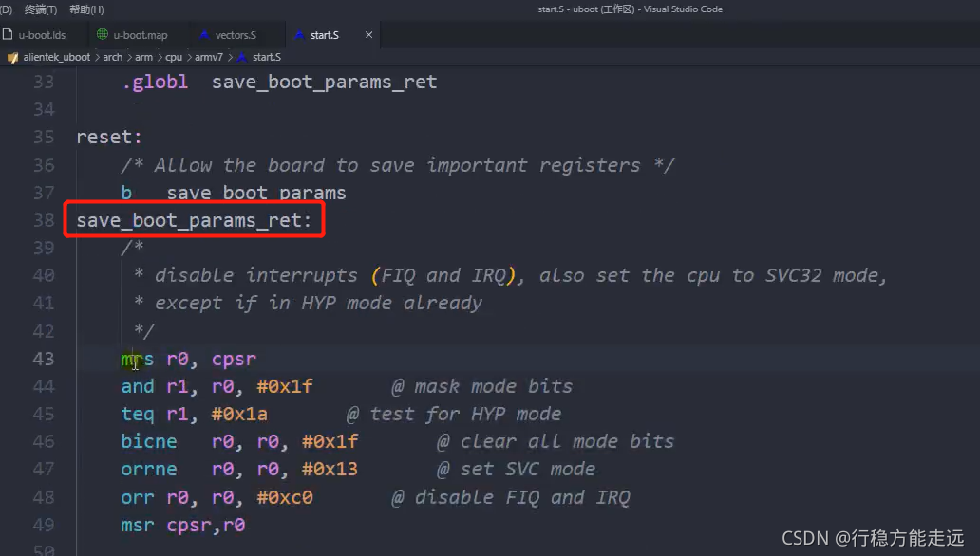Click the u-boot.map globe icon
Screen dimensions: 980x556
[103, 34]
